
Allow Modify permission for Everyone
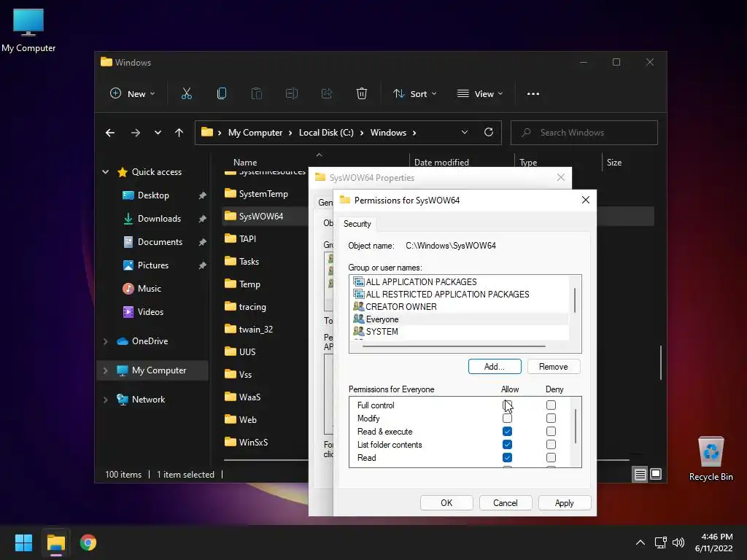(x=507, y=418)
